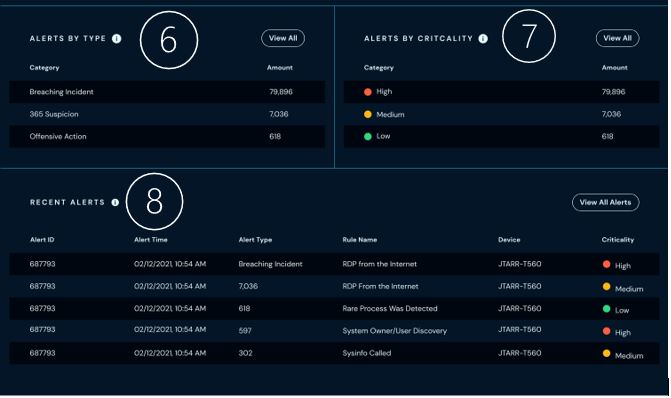Open View All for Alerts By Type
The image size is (671, 398).
[x=283, y=38]
